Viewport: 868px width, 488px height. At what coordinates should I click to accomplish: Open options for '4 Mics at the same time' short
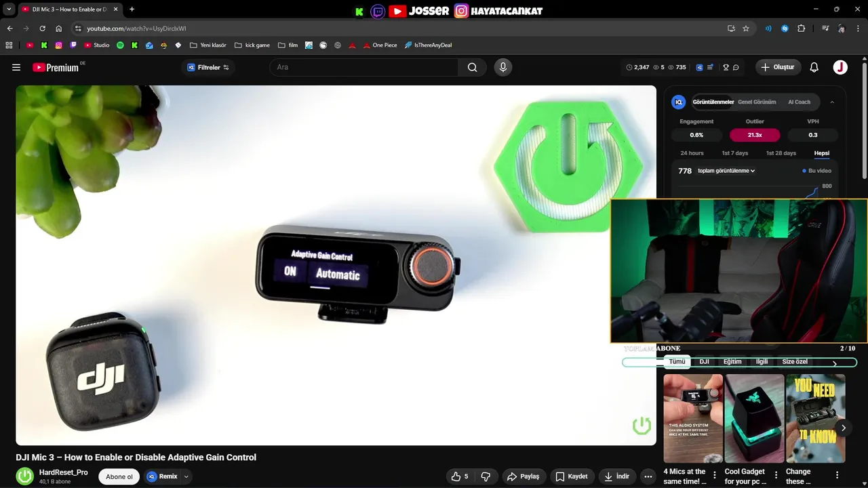[714, 476]
